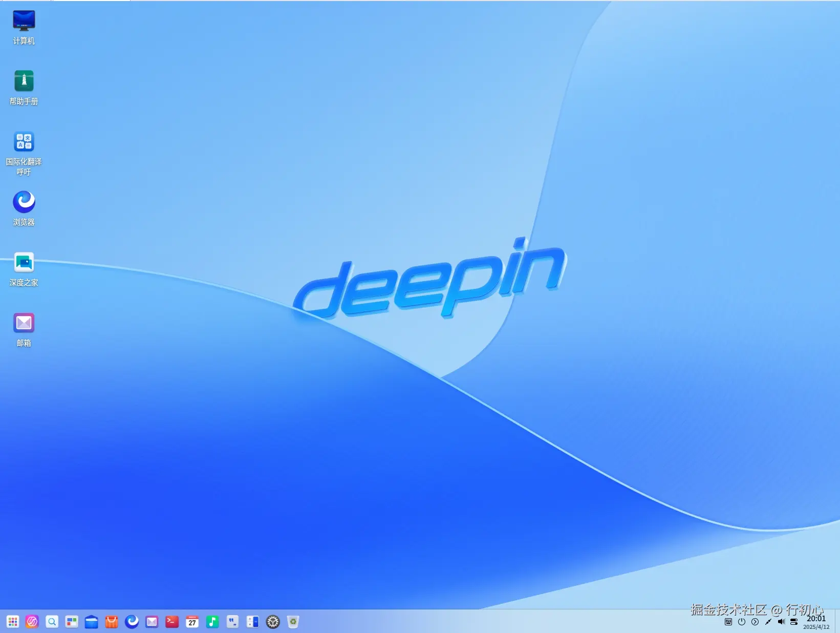The width and height of the screenshot is (840, 633).
Task: Launch the orange app store in the dock
Action: coord(112,622)
